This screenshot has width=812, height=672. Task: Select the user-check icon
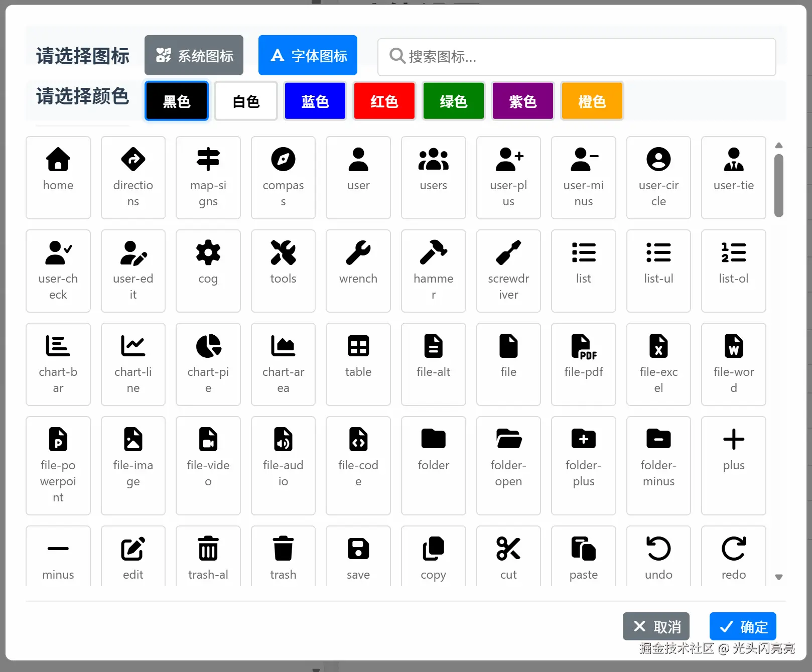click(58, 271)
